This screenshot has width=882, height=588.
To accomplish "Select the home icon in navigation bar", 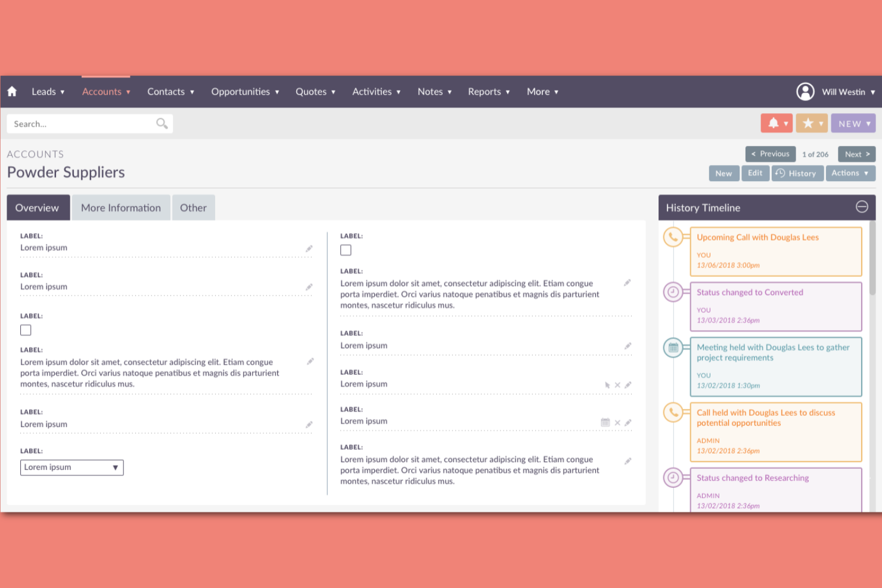I will pos(12,91).
